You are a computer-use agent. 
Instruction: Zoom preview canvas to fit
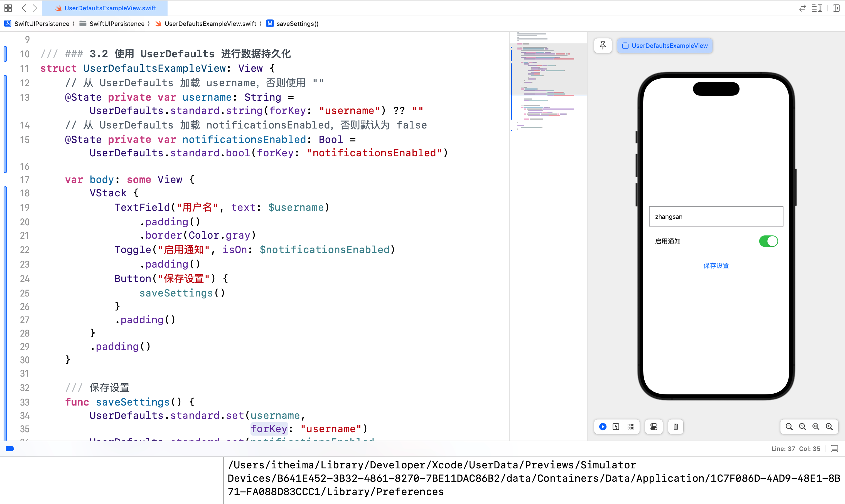pyautogui.click(x=816, y=427)
